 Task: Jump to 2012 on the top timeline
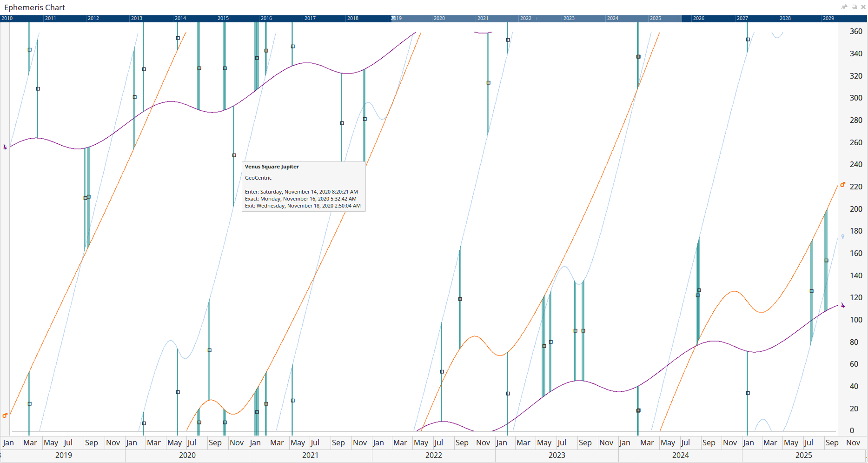(x=93, y=18)
